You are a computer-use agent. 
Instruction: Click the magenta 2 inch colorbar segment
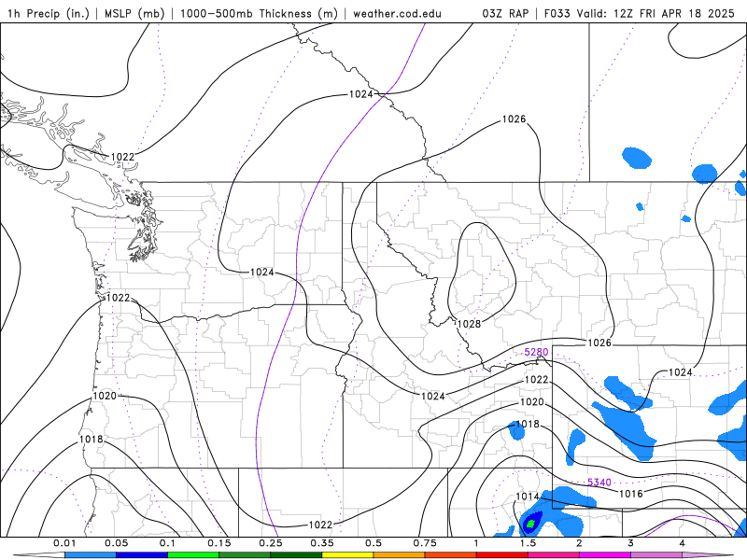605,554
